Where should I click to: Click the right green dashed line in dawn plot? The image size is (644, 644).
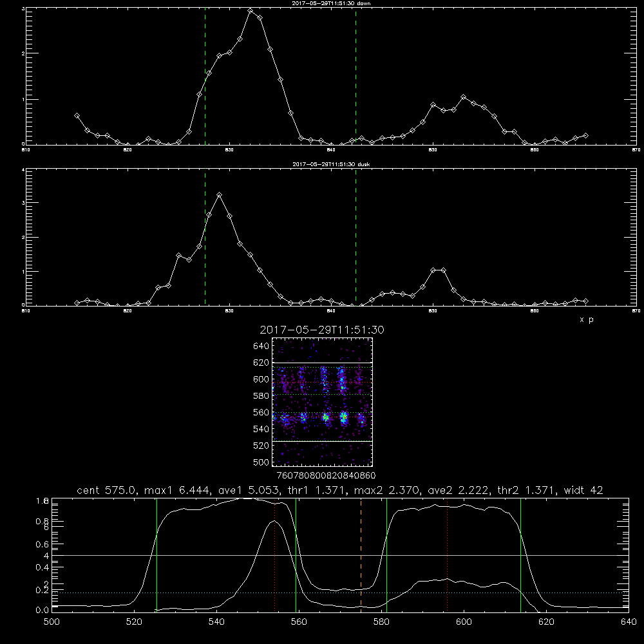355,77
